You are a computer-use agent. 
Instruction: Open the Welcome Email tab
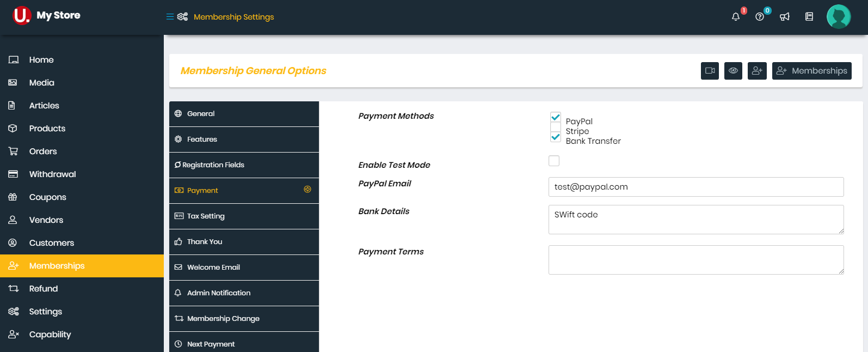(244, 268)
